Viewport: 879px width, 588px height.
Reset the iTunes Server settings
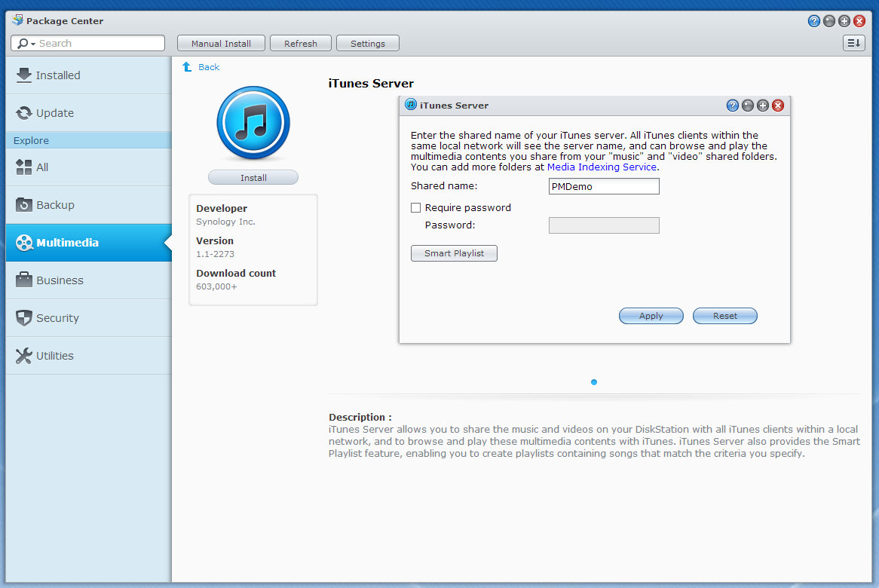[725, 316]
